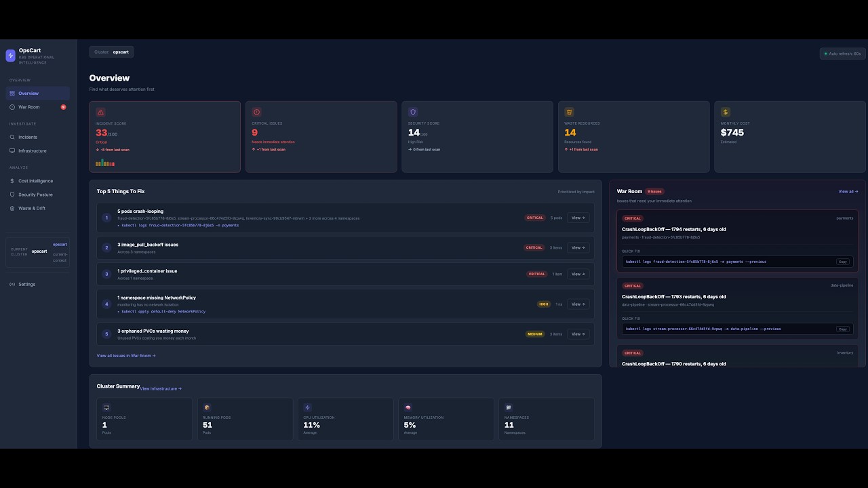Click the red 9 badge beside War Room

pyautogui.click(x=63, y=107)
